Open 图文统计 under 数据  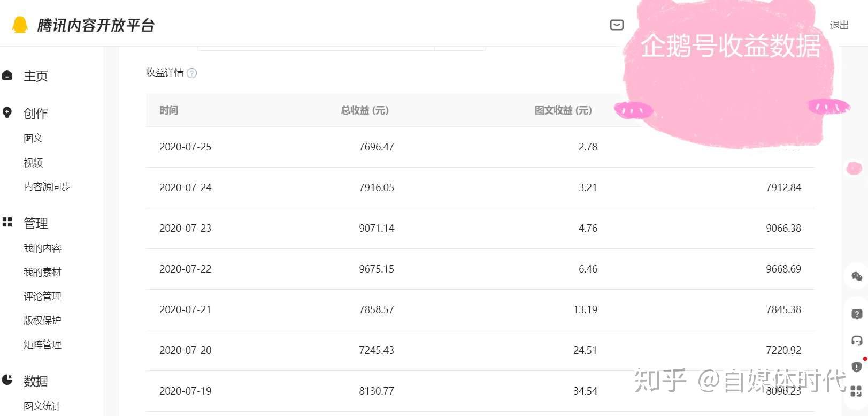tap(42, 406)
